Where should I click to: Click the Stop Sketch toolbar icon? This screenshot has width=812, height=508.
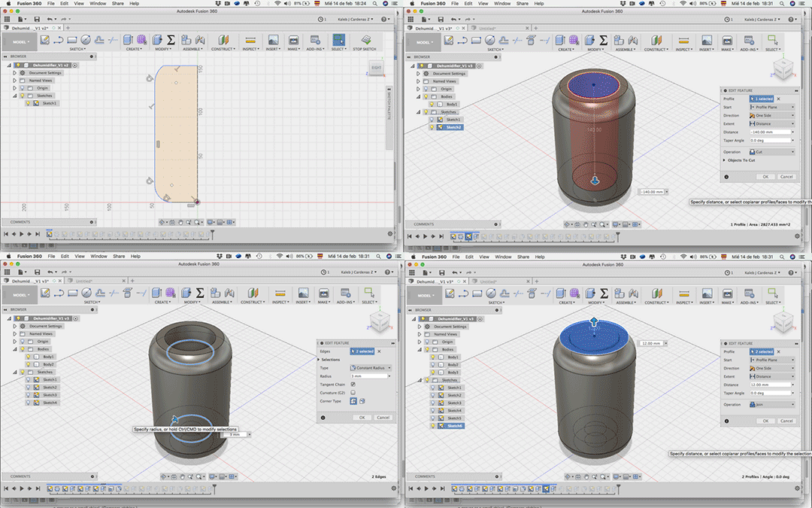(365, 41)
